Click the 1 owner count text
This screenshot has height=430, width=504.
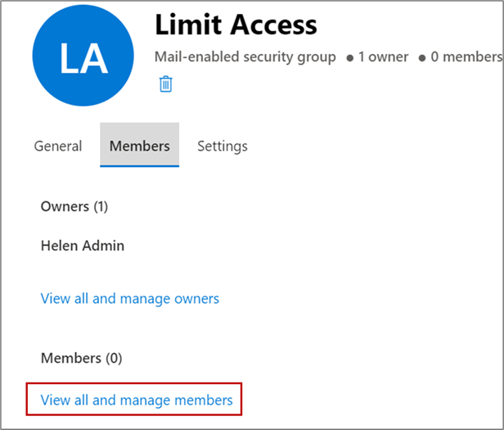point(383,57)
